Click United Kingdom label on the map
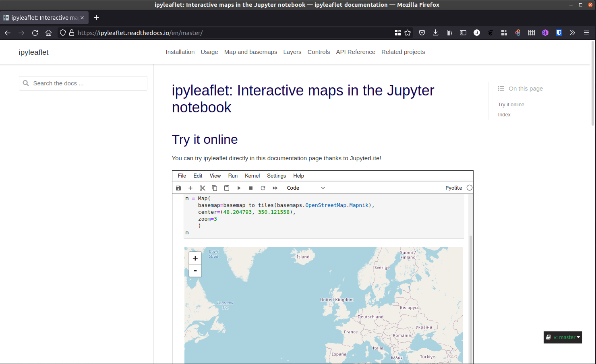The height and width of the screenshot is (364, 596). point(337,300)
